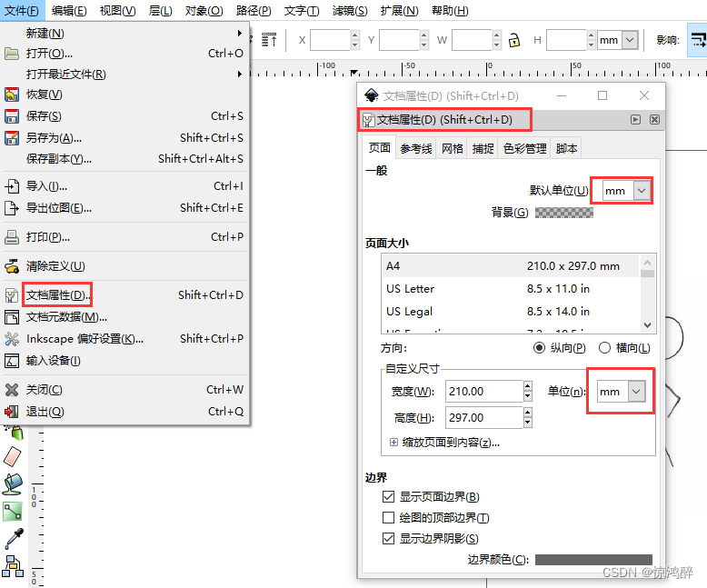
Task: Switch to the Snap tab
Action: 483,148
